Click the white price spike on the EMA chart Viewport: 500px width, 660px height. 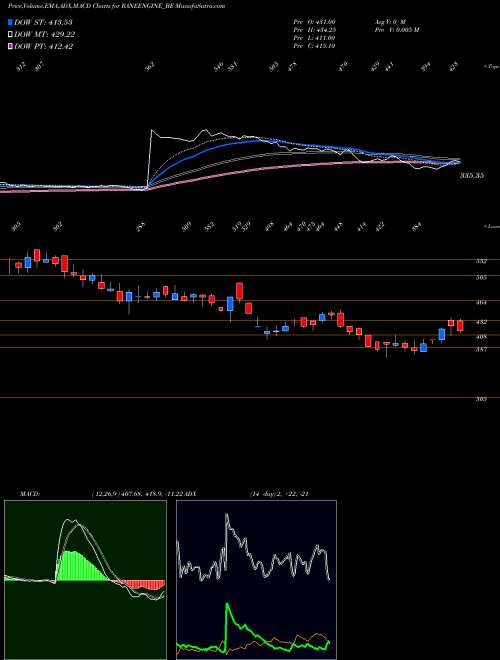[152, 131]
